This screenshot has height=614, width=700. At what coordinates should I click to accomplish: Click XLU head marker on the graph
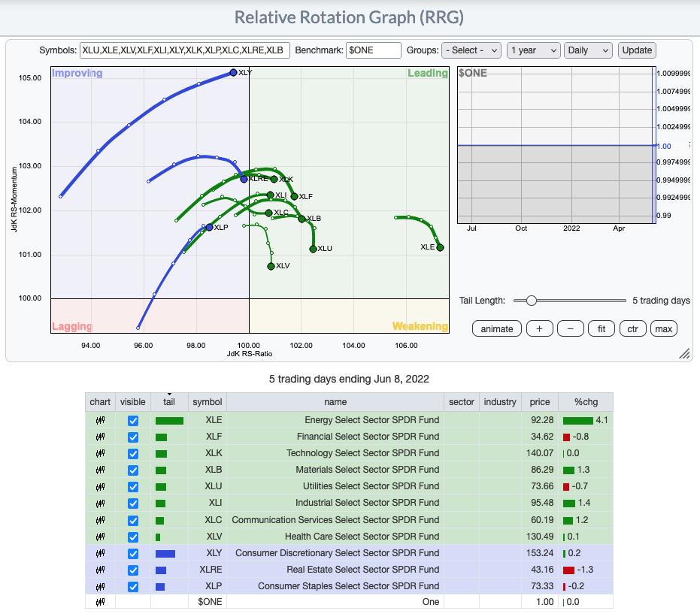pyautogui.click(x=313, y=249)
